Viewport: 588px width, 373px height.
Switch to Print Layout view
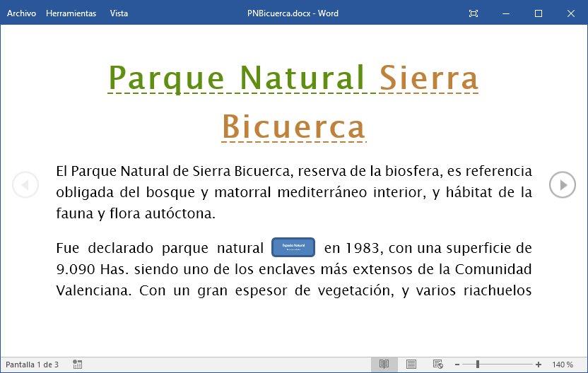point(411,365)
